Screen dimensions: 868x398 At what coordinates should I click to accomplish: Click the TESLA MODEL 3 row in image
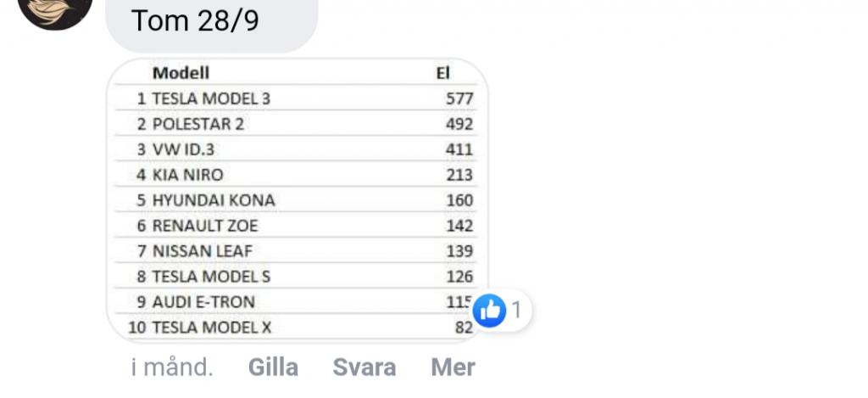[296, 98]
